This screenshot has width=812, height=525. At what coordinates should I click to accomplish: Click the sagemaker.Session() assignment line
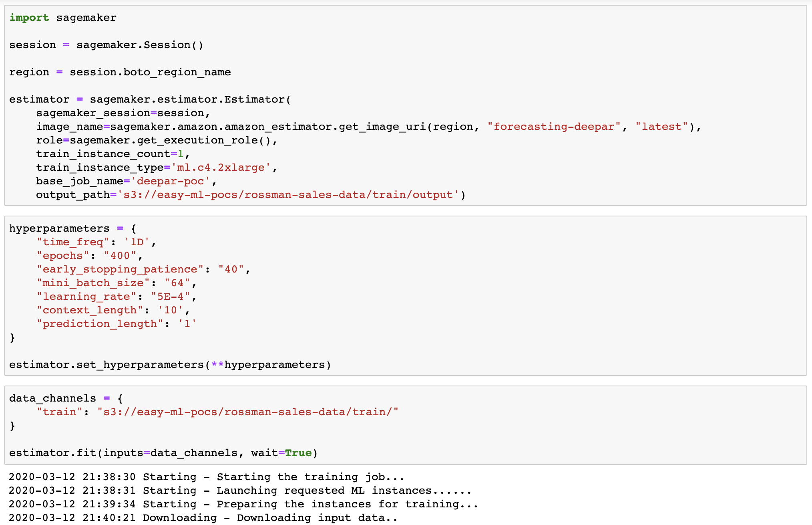point(106,45)
